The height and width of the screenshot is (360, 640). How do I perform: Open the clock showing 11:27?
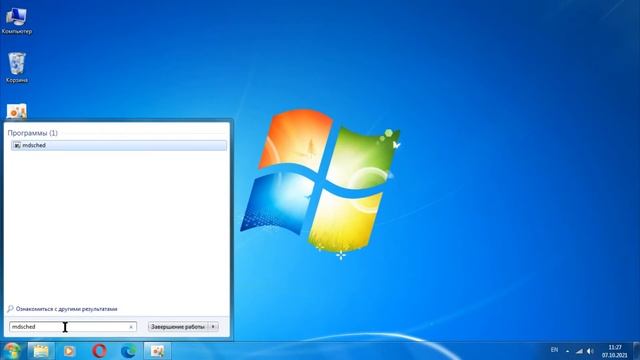615,351
